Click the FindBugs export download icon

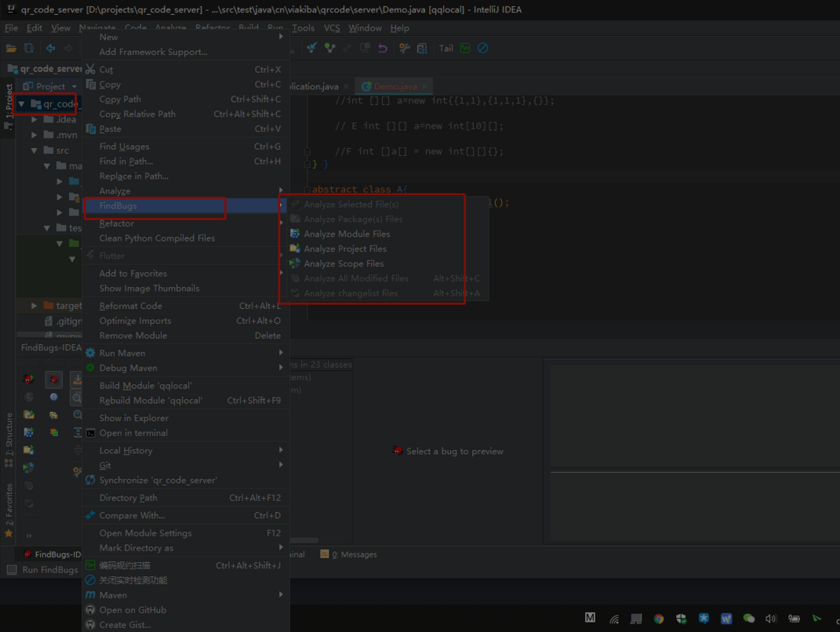coord(78,380)
